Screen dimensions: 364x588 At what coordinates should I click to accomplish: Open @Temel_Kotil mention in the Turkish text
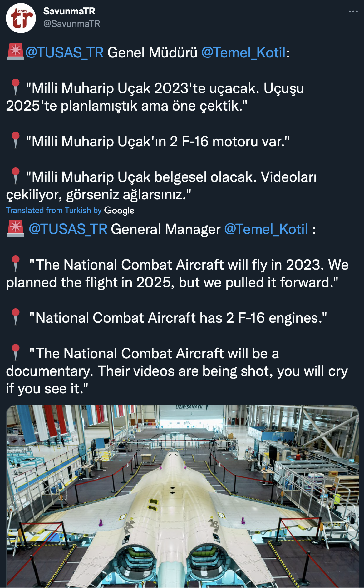[x=243, y=52]
